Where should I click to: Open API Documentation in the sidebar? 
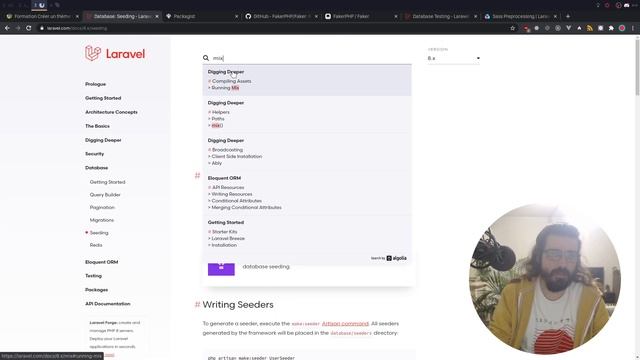click(x=107, y=304)
